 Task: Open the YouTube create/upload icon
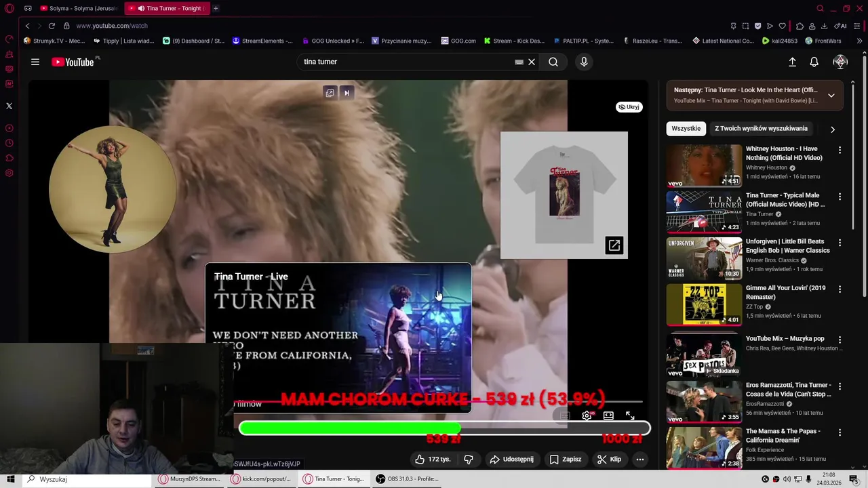click(x=792, y=62)
